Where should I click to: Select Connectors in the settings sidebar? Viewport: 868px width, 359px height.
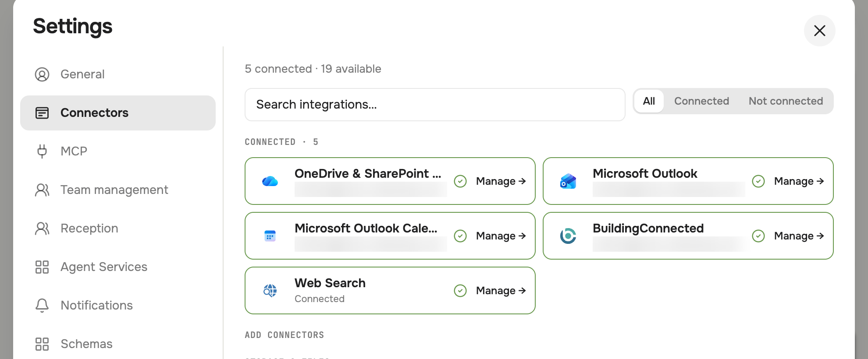tap(118, 113)
